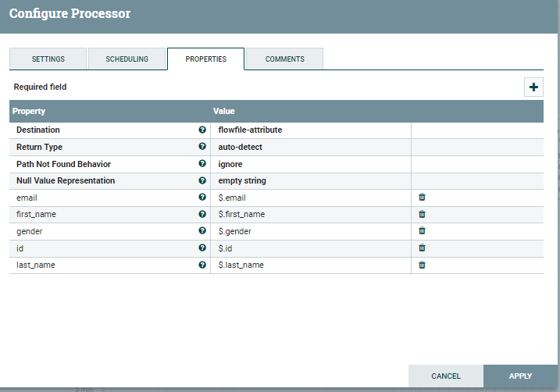Show help for Return Type property
Viewport: 560px width, 392px height.
(x=202, y=147)
